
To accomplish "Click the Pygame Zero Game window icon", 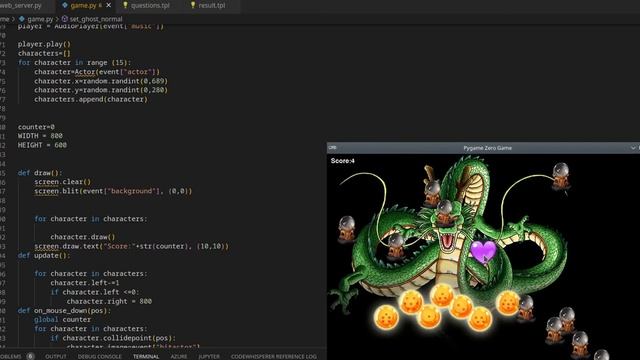I will click(333, 148).
